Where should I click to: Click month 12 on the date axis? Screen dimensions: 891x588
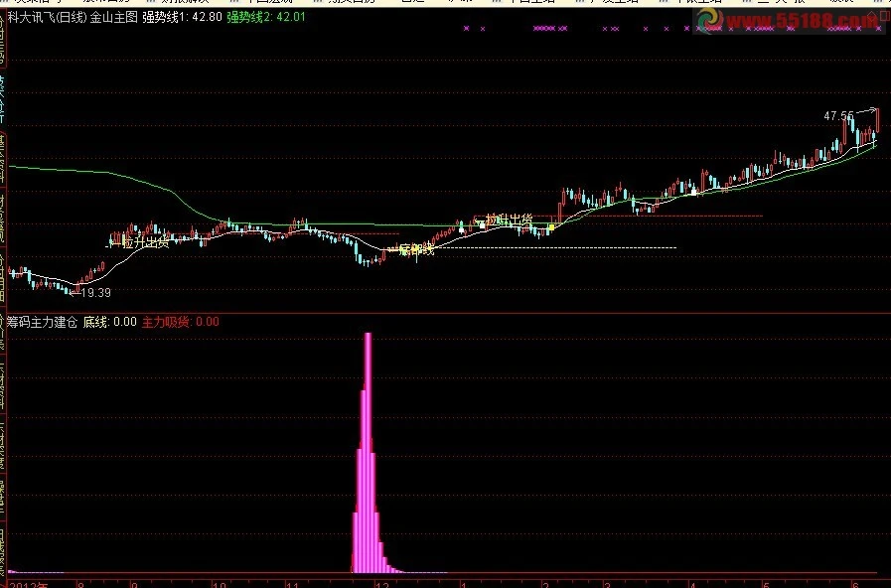380,583
